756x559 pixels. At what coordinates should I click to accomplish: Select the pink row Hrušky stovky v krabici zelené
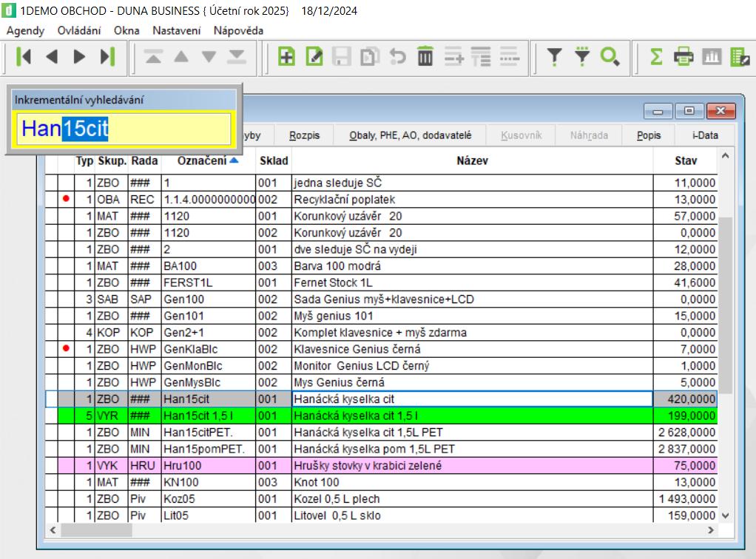coord(382,466)
